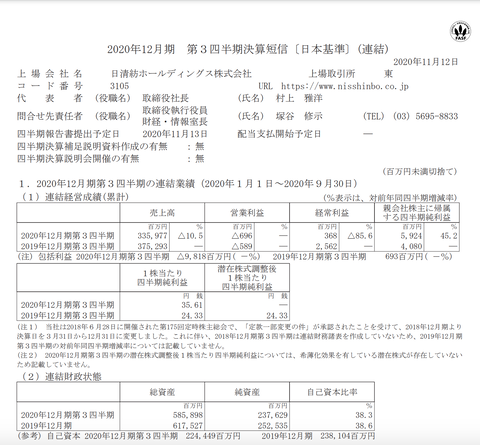This screenshot has height=445, width=480.
Task: Select telephone number (03) 5695-8833
Action: pyautogui.click(x=425, y=116)
